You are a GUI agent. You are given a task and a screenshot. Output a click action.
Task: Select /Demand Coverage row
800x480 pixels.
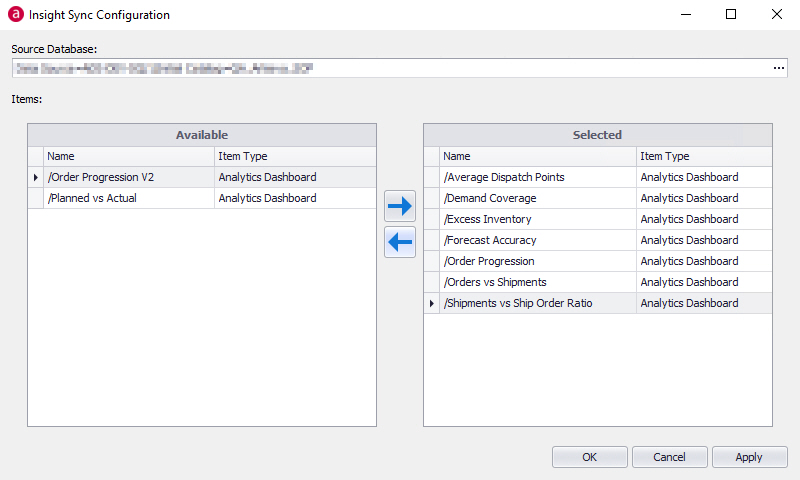pyautogui.click(x=597, y=198)
